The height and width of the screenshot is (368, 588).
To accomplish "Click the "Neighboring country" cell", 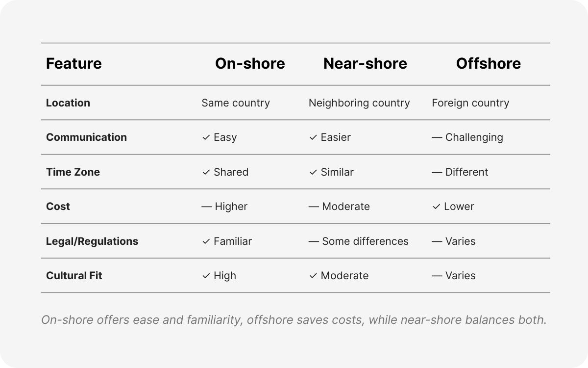I will pyautogui.click(x=359, y=103).
